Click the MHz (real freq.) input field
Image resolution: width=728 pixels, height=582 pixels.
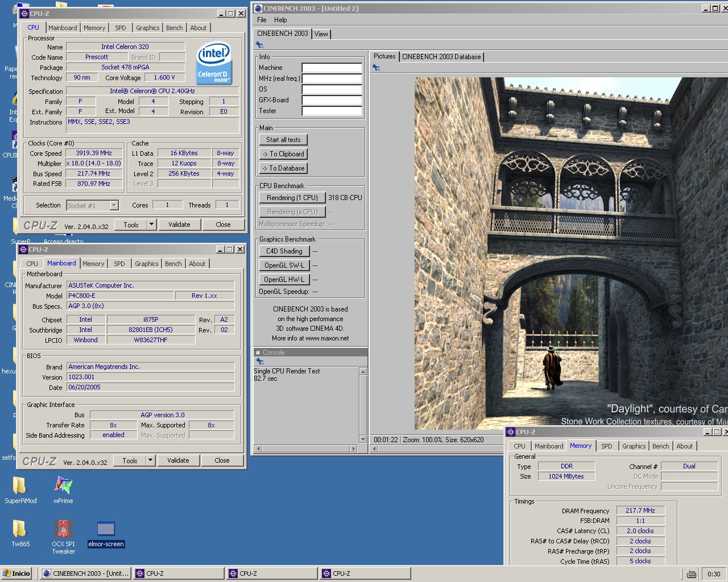pyautogui.click(x=332, y=78)
